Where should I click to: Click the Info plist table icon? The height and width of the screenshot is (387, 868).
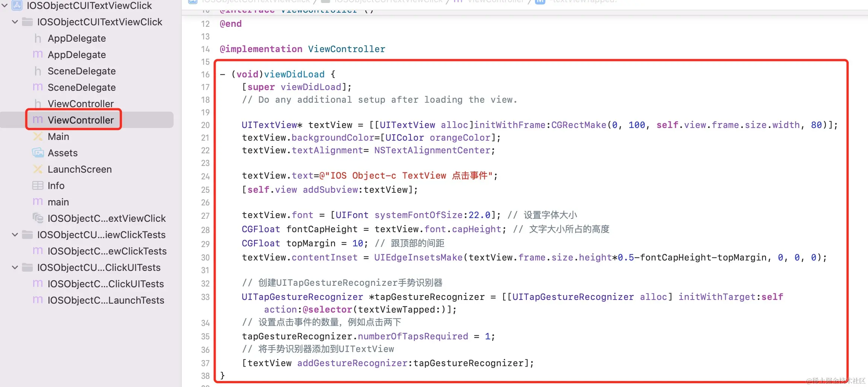point(38,186)
